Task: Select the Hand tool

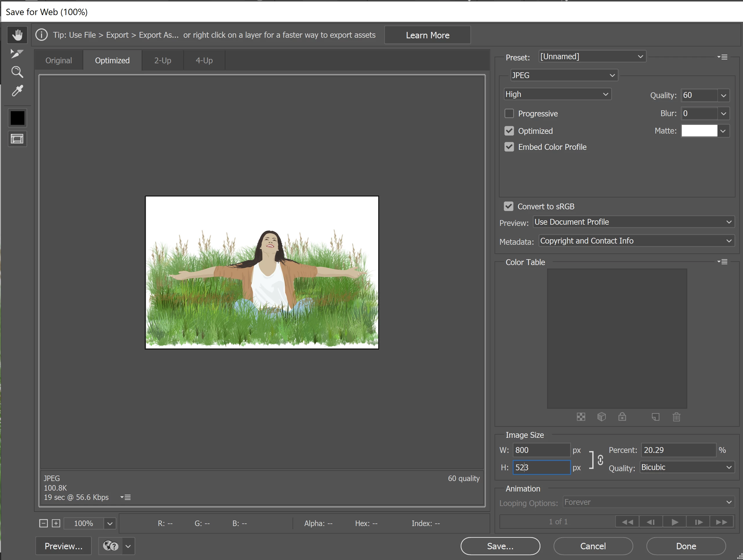Action: pyautogui.click(x=17, y=35)
